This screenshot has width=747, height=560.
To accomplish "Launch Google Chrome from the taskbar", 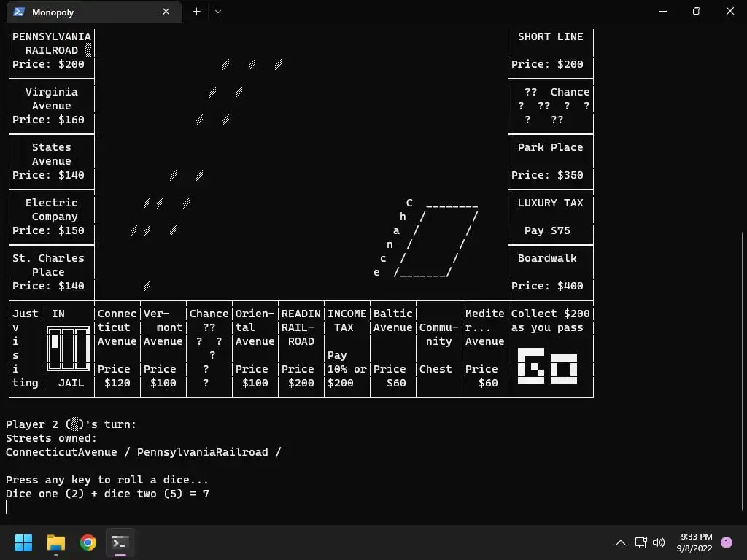I will click(88, 542).
